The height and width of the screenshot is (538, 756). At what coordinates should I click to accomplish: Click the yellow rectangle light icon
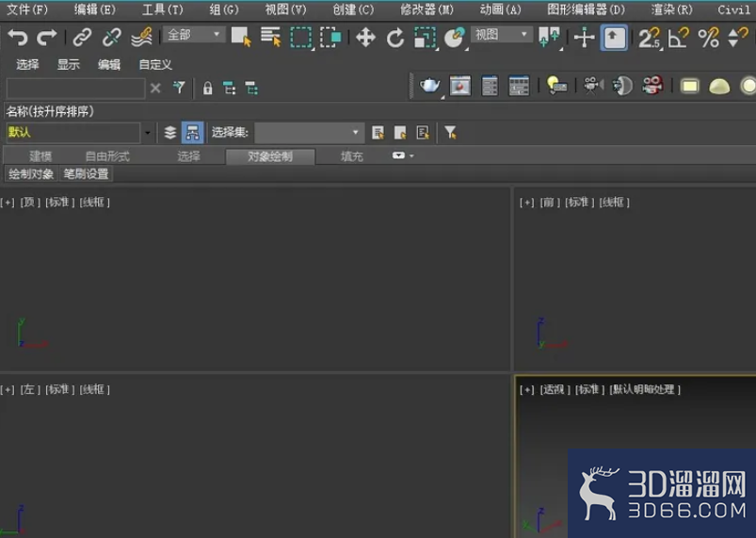pyautogui.click(x=689, y=87)
